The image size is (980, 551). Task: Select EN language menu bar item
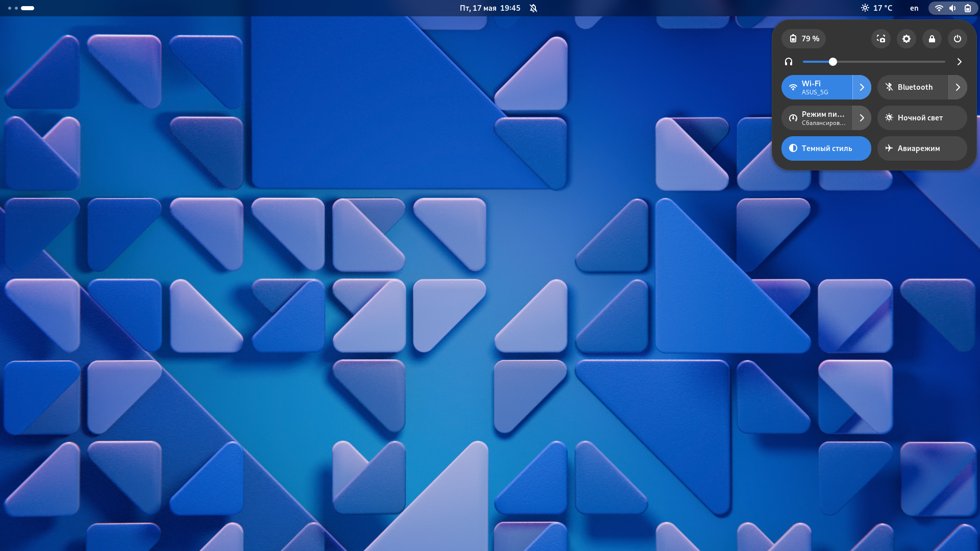913,8
